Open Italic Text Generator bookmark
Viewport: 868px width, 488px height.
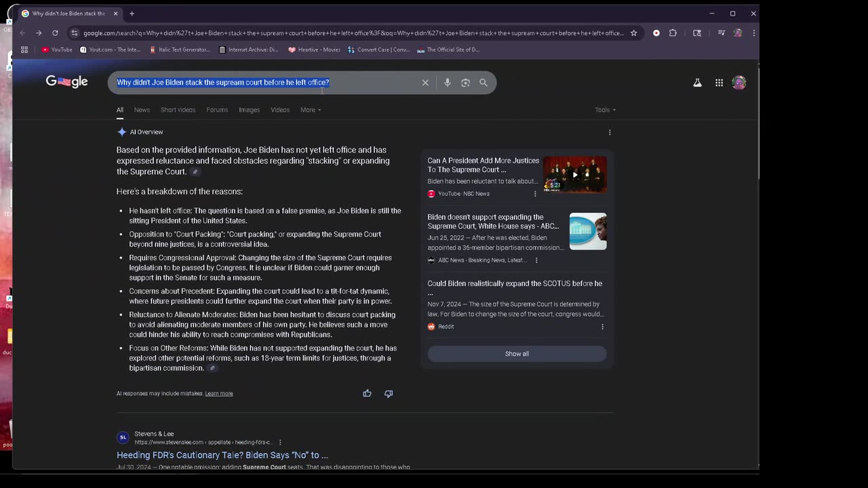[180, 49]
